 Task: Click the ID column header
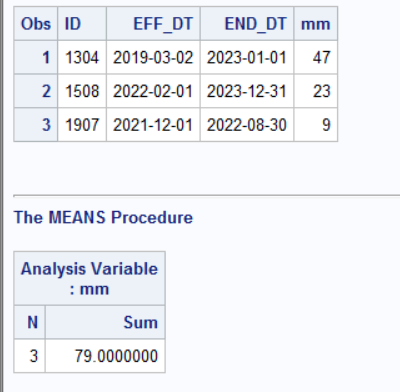pyautogui.click(x=82, y=24)
